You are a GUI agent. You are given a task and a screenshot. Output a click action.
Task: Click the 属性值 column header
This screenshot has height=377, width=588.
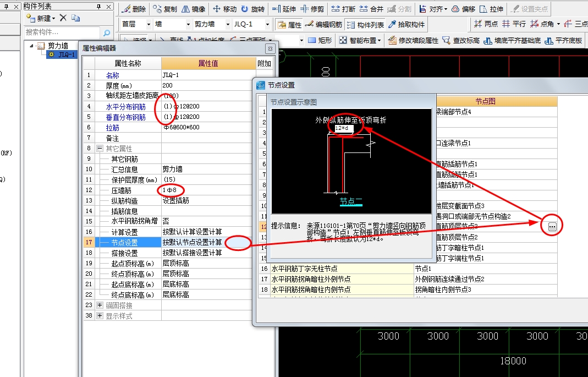208,63
